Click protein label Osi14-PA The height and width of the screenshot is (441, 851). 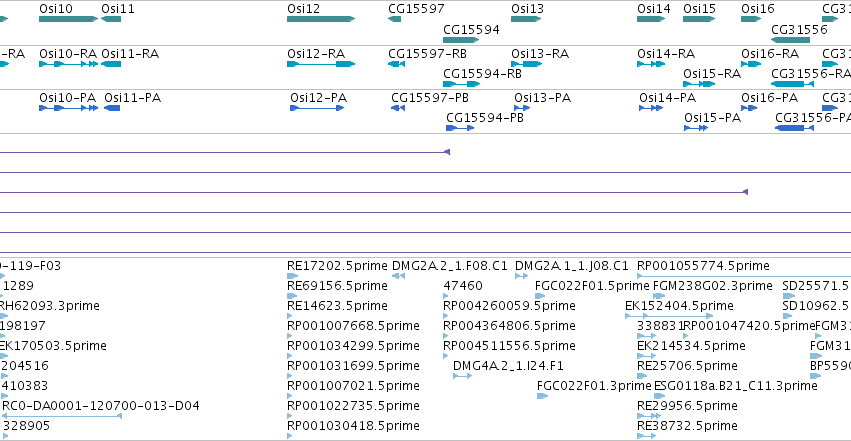[668, 98]
